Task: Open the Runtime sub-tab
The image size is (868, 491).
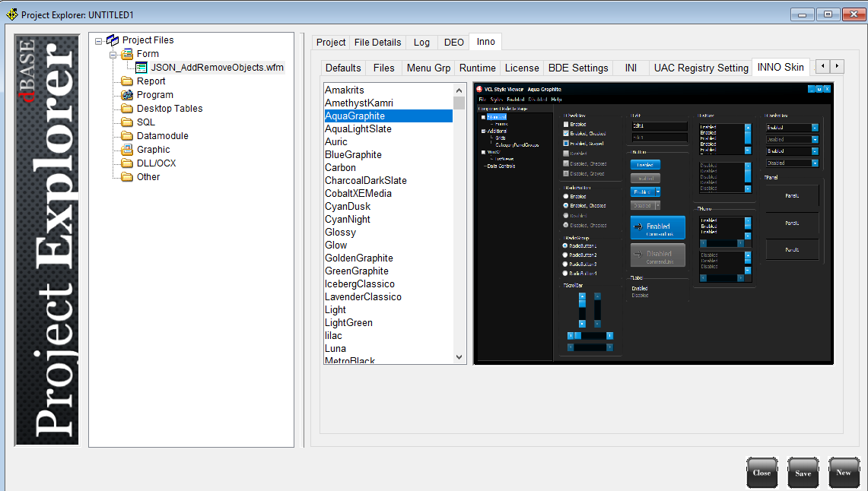Action: click(x=477, y=68)
